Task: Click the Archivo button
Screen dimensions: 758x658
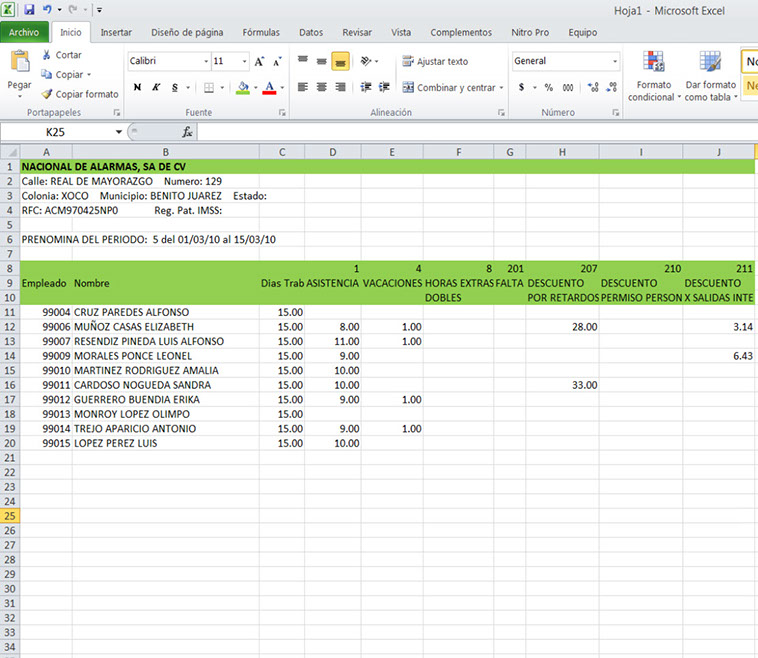Action: click(x=23, y=33)
